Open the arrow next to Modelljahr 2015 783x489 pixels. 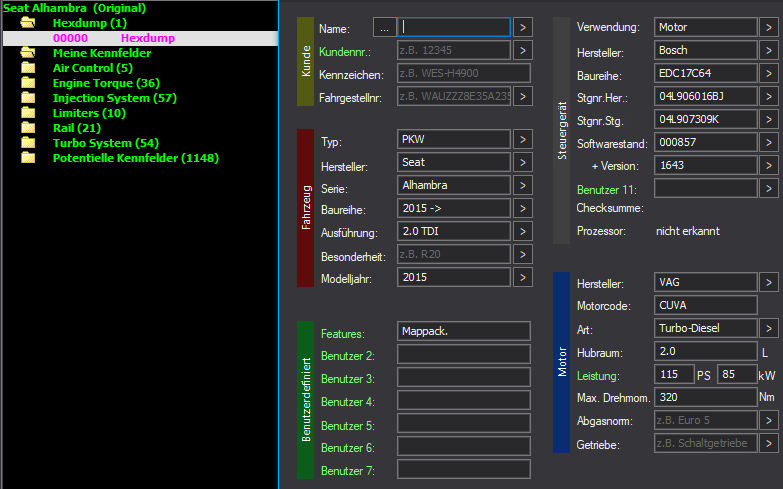point(523,277)
